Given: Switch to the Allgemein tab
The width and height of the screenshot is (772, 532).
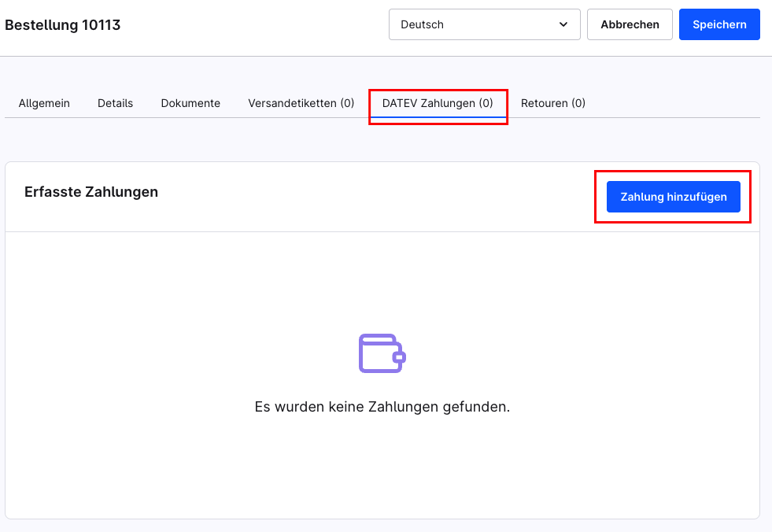Looking at the screenshot, I should point(44,103).
